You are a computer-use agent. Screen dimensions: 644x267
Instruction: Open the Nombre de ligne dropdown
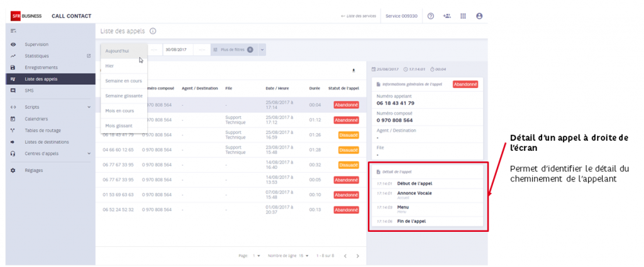[304, 256]
